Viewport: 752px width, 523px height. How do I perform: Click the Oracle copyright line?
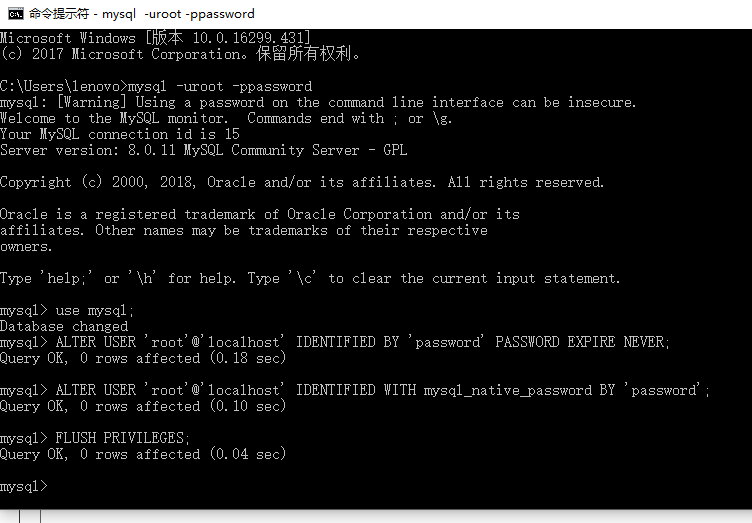point(302,182)
